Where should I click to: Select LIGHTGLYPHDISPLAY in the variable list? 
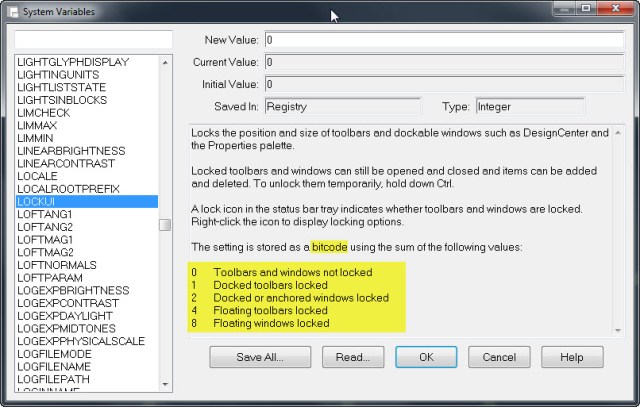pyautogui.click(x=72, y=62)
